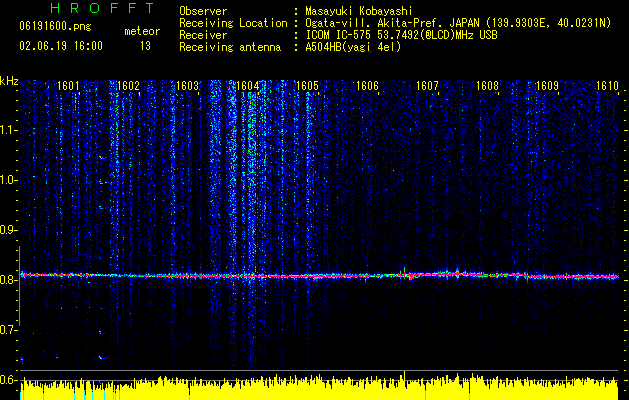
Task: Click the 1601 time marker
Action: coord(68,87)
